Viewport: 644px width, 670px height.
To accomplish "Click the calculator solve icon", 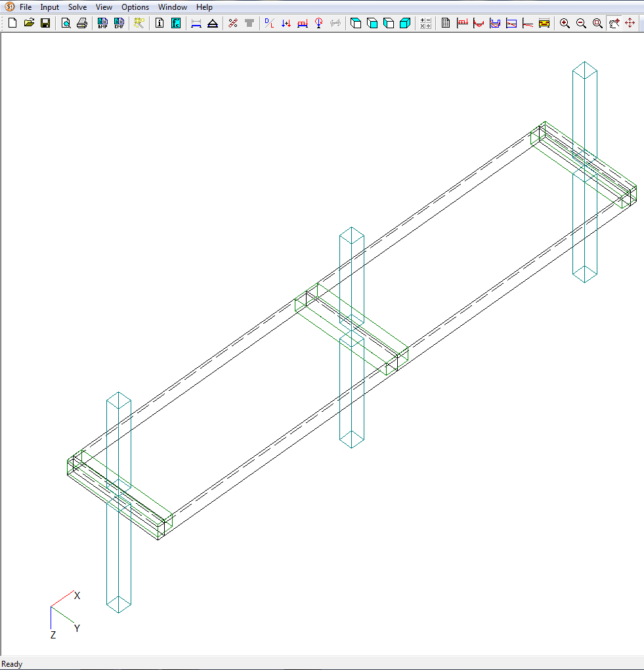I will tap(425, 24).
